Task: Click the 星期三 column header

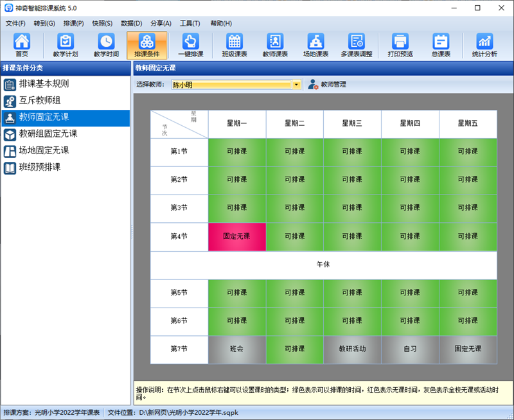Action: tap(352, 124)
